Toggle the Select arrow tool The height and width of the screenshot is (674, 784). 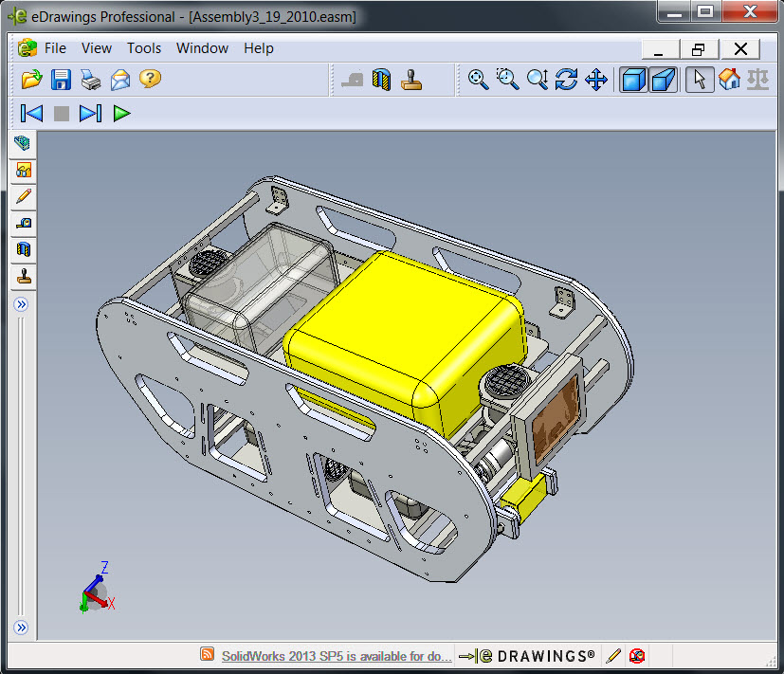coord(700,80)
